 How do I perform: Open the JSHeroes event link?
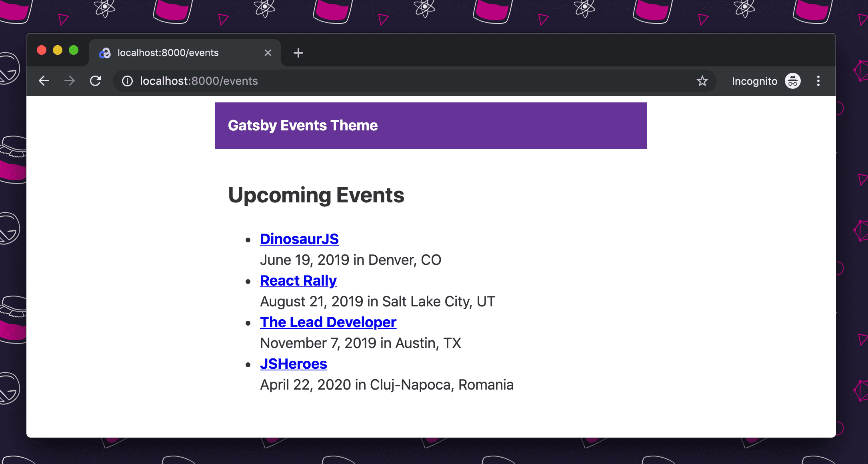point(293,364)
